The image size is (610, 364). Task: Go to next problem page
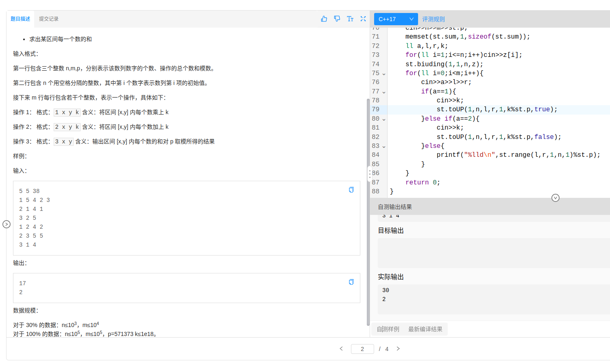398,349
